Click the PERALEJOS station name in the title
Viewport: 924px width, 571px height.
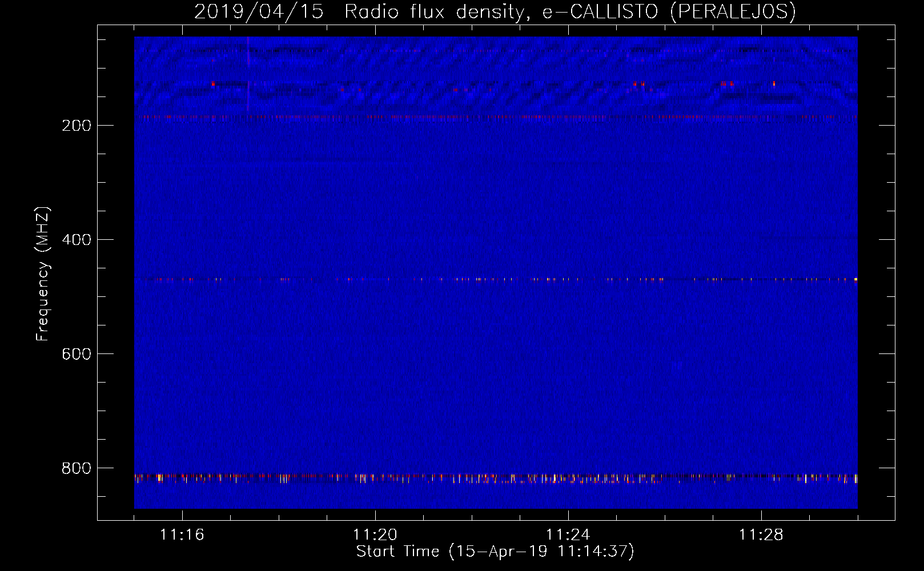[x=733, y=11]
